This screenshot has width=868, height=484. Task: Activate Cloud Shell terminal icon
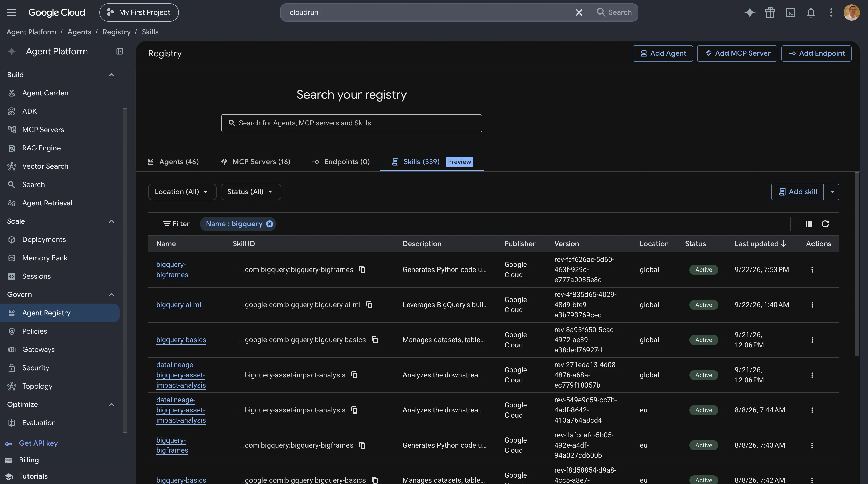pyautogui.click(x=791, y=12)
